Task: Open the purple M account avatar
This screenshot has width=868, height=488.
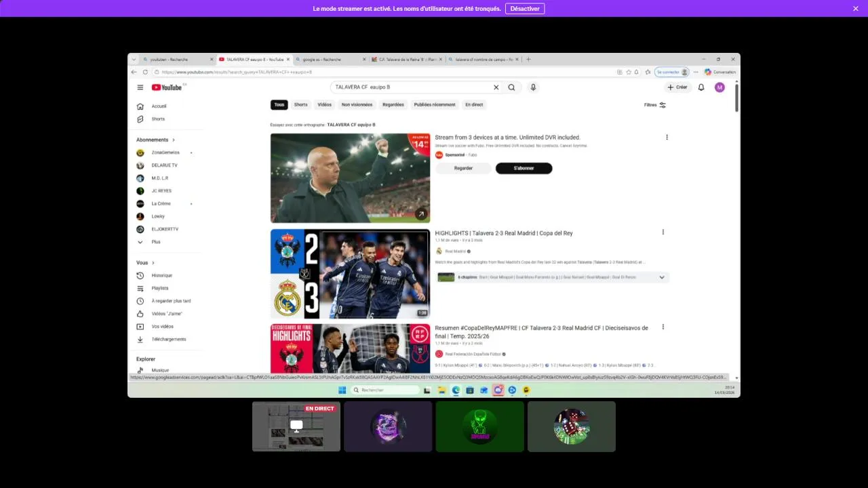Action: point(719,87)
